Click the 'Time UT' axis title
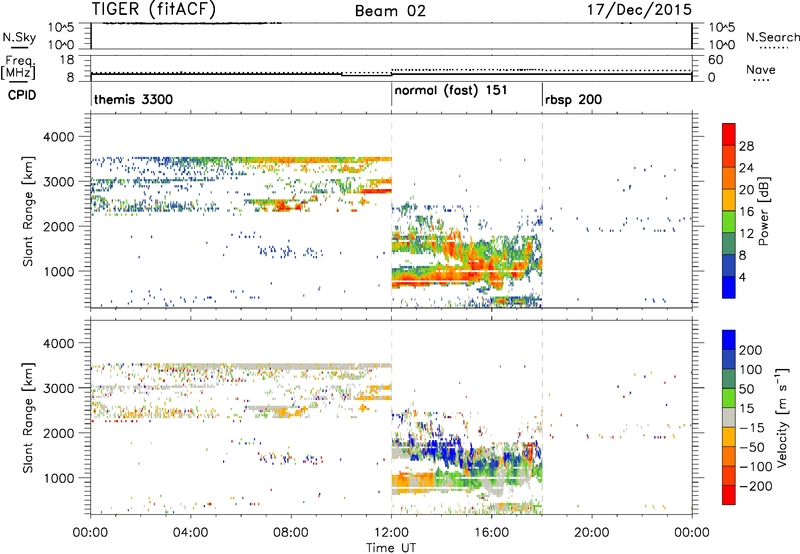800x554 pixels. click(x=391, y=548)
